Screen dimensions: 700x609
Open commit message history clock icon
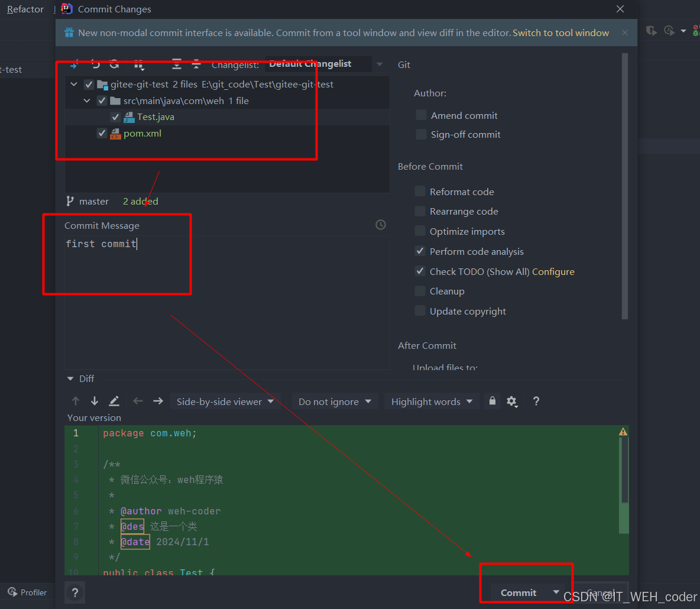click(x=380, y=225)
